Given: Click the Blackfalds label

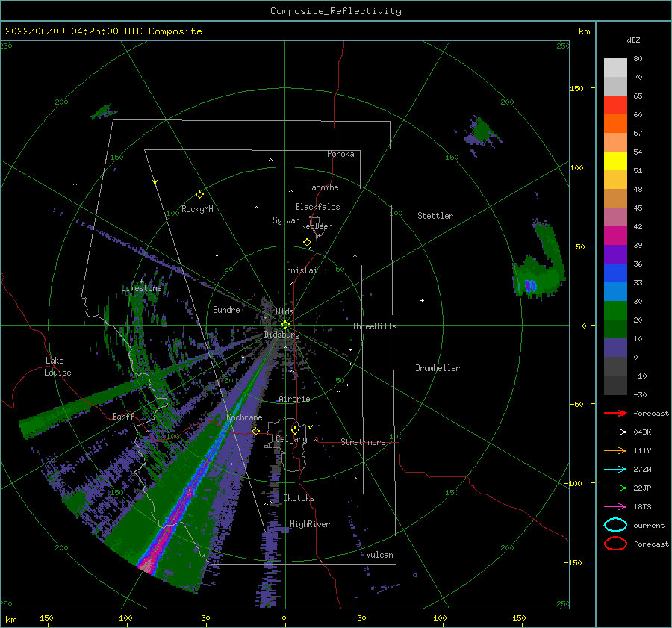Looking at the screenshot, I should click(x=317, y=207).
